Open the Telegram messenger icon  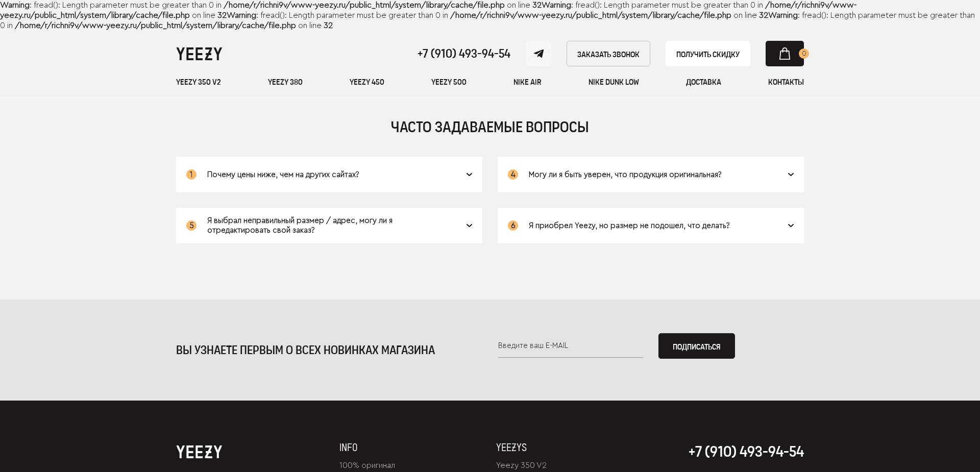(538, 53)
